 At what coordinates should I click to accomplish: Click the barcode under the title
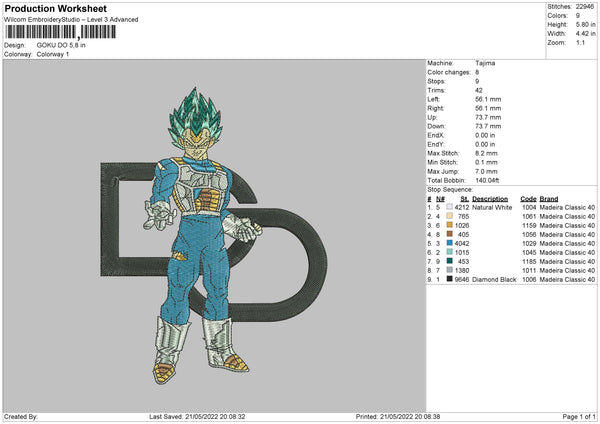tap(60, 33)
